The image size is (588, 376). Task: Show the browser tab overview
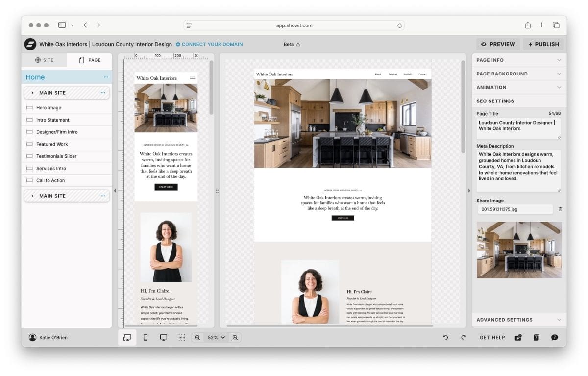tap(556, 25)
